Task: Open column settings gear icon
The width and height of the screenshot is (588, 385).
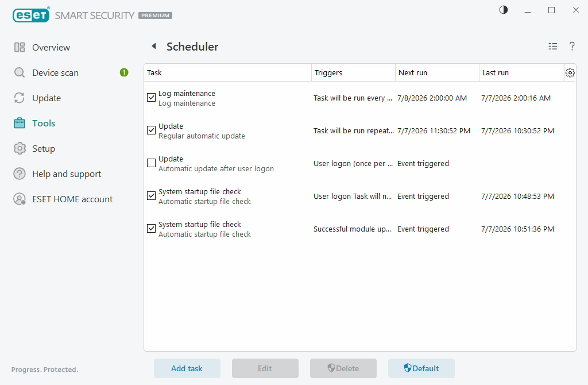Action: tap(570, 73)
